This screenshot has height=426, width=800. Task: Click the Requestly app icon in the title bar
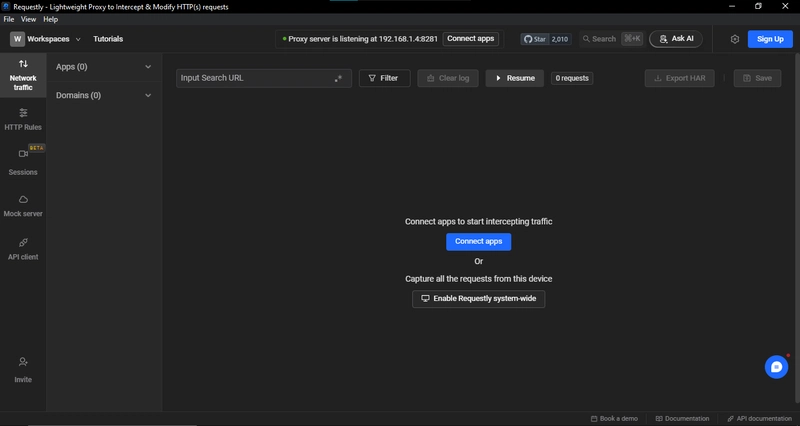pyautogui.click(x=6, y=7)
